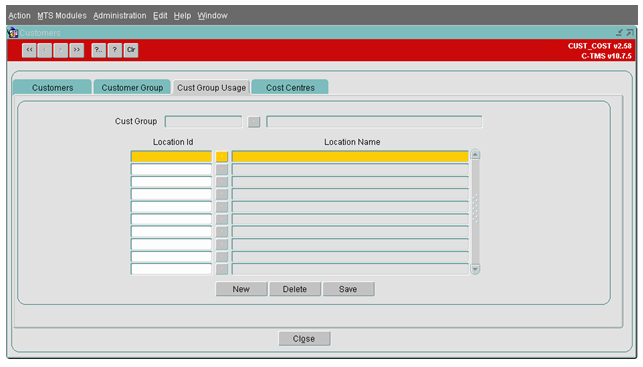
Task: Select the Cust Group Usage tab
Action: pyautogui.click(x=211, y=87)
